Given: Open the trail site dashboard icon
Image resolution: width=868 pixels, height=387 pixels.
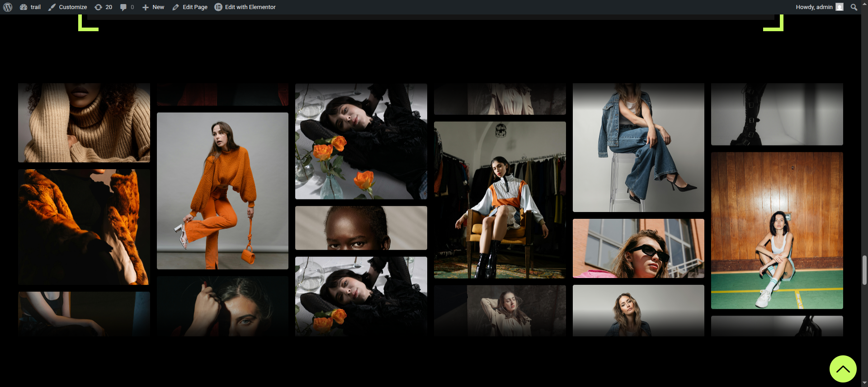Looking at the screenshot, I should [x=24, y=7].
